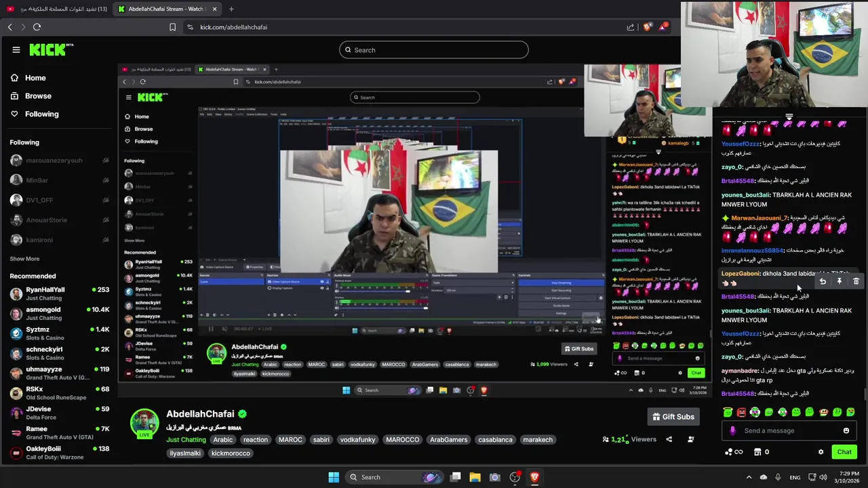868x488 pixels.
Task: Open asmongold's recommended channel
Action: [59, 313]
